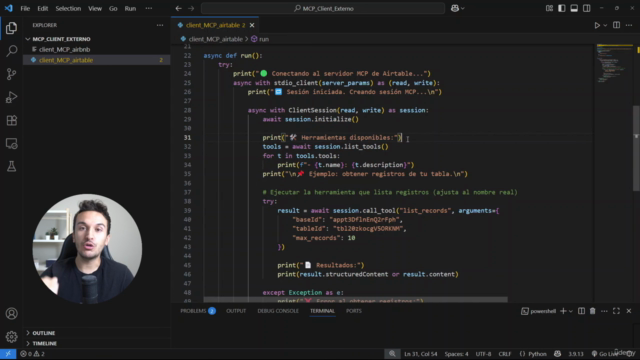Screen dimensions: 640x360
Task: Switch to the Debug Console tab
Action: [278, 311]
